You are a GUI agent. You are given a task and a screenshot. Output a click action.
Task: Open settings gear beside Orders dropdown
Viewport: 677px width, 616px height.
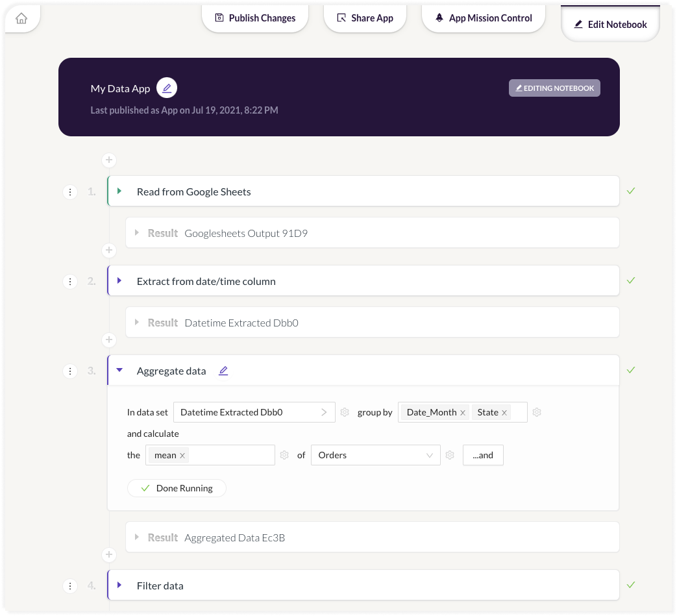tap(450, 455)
